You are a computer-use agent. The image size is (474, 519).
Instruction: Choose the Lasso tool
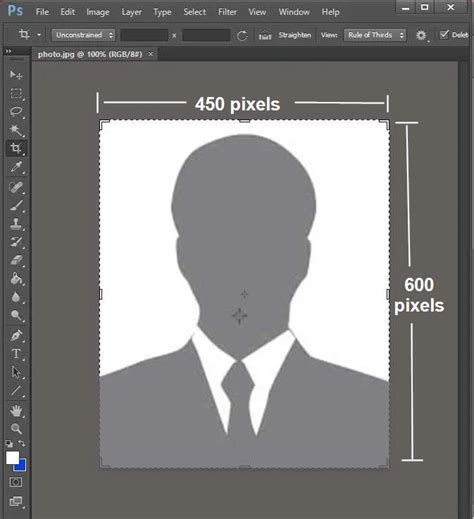16,112
